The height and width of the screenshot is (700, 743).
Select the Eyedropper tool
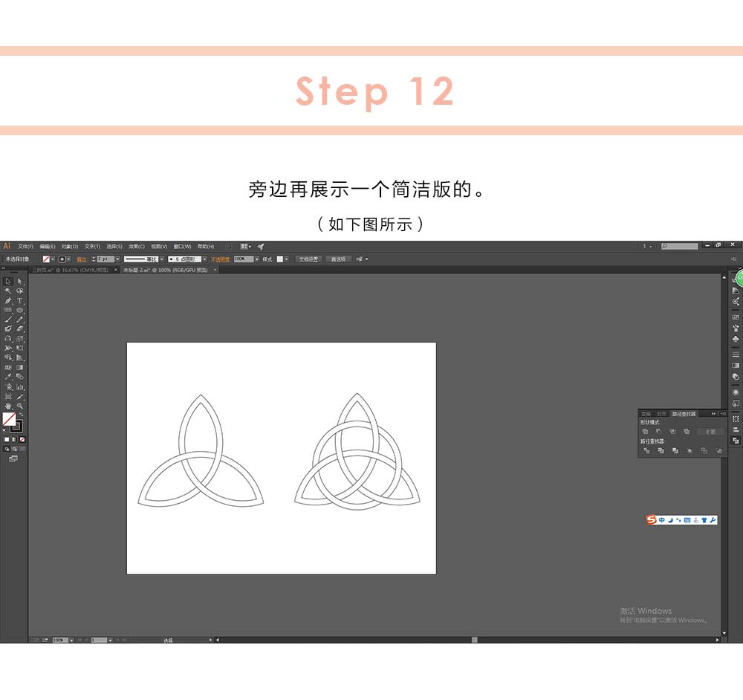pos(8,376)
